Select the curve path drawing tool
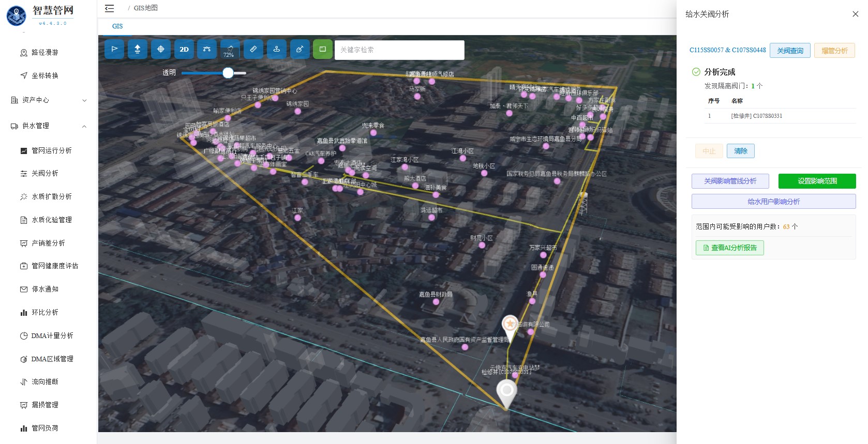 coord(207,49)
